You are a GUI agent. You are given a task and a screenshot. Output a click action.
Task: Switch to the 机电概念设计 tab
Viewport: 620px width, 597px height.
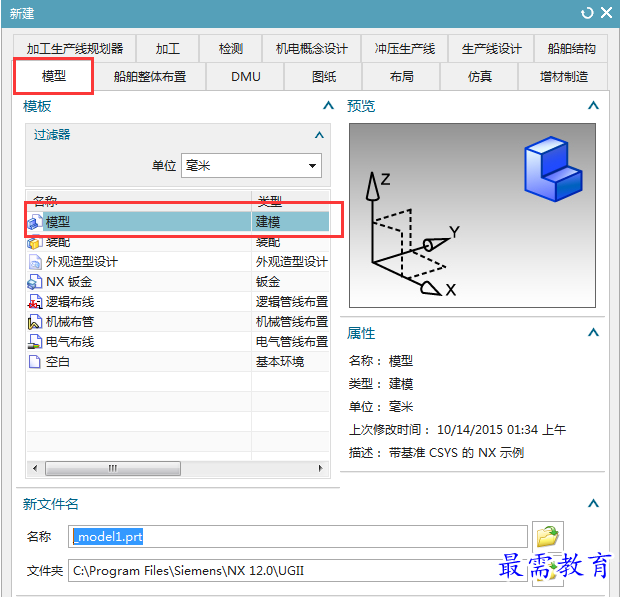click(312, 49)
